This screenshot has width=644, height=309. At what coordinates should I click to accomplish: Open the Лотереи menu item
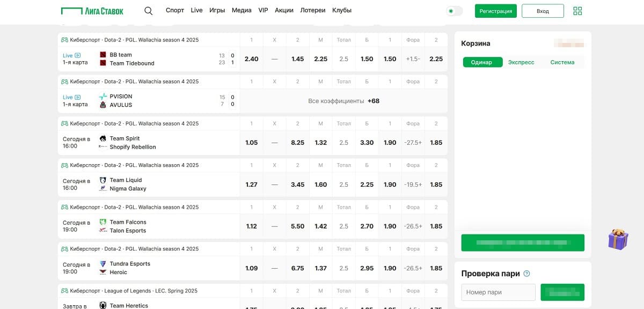click(313, 11)
